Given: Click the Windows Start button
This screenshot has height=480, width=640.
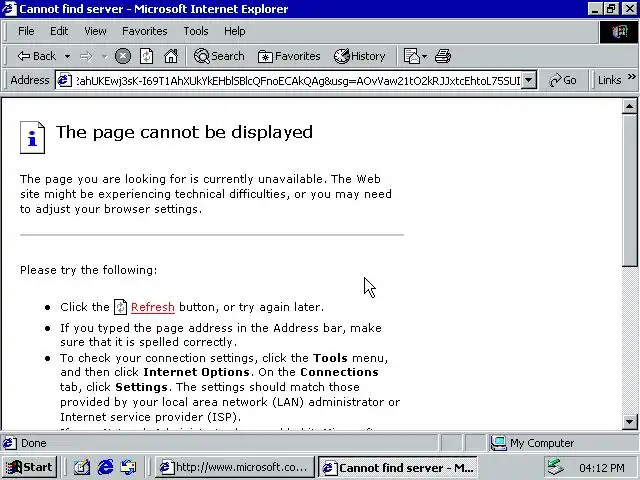Looking at the screenshot, I should click(x=29, y=467).
